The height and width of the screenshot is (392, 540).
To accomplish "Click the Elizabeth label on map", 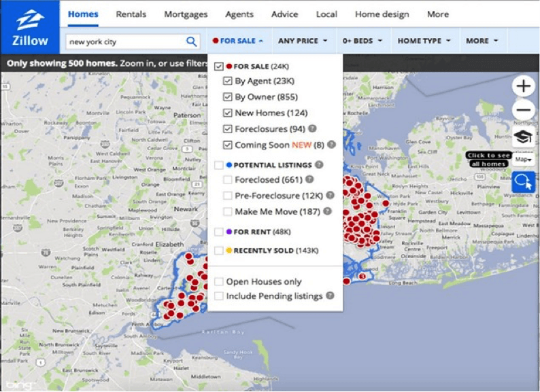I will pyautogui.click(x=169, y=244).
